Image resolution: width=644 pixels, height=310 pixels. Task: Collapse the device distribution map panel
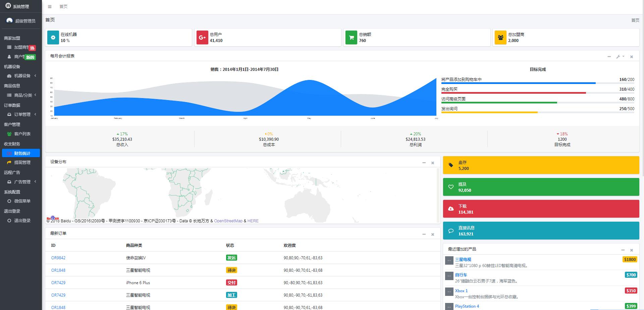point(424,163)
